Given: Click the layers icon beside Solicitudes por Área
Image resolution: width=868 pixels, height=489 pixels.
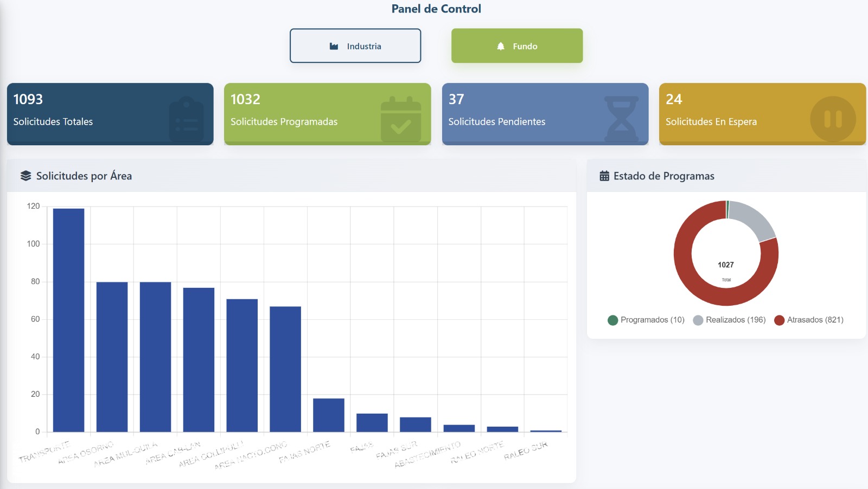Looking at the screenshot, I should coord(25,176).
